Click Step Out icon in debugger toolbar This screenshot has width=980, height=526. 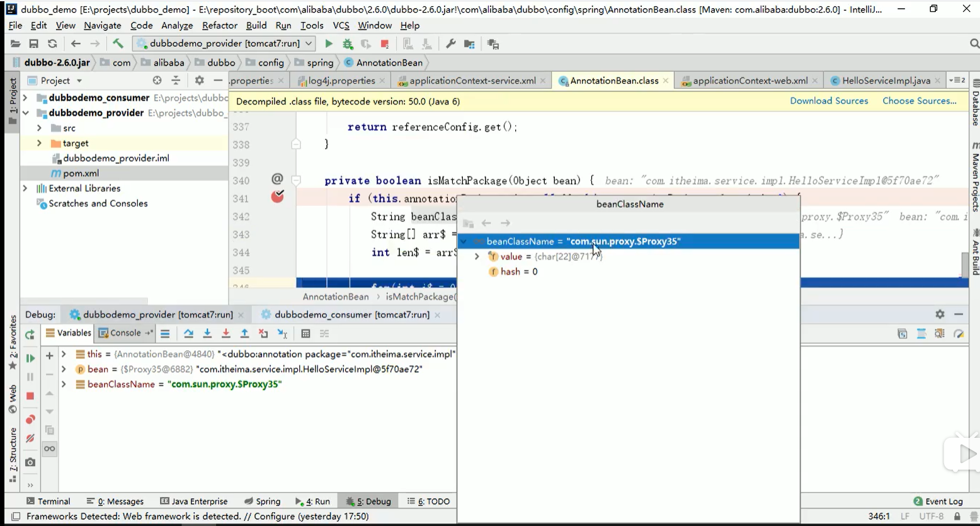pyautogui.click(x=245, y=333)
